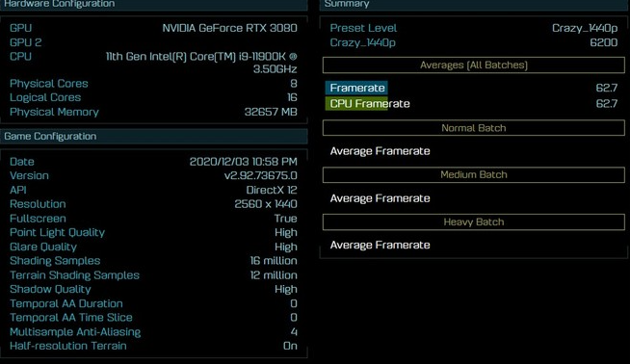Select the Multisample Anti-Aliasing value 4

tap(294, 332)
